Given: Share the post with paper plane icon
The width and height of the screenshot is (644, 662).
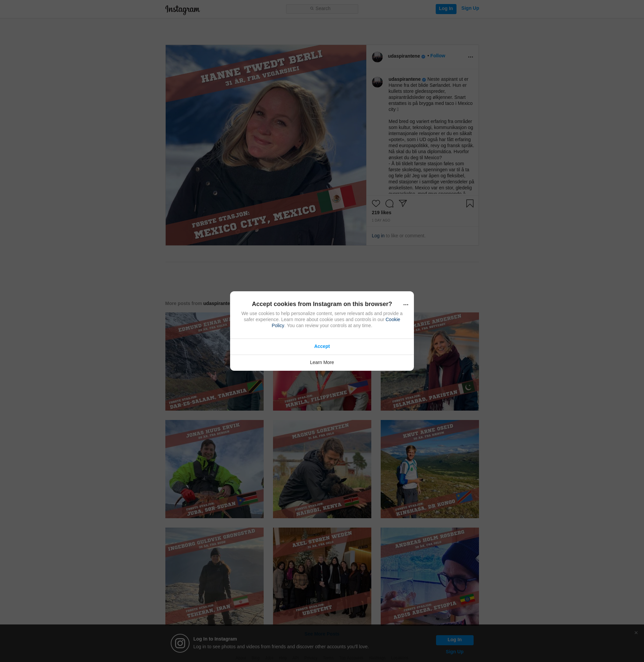Looking at the screenshot, I should click(402, 203).
